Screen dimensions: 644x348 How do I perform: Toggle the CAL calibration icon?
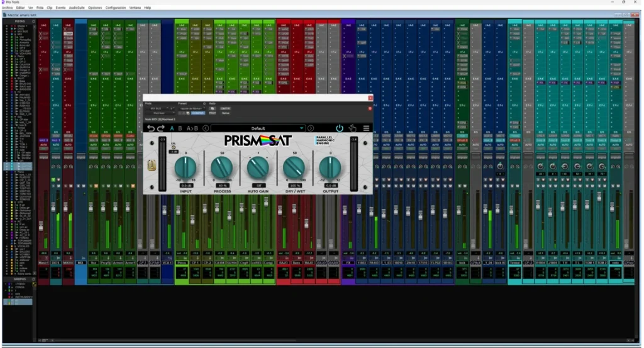(174, 147)
